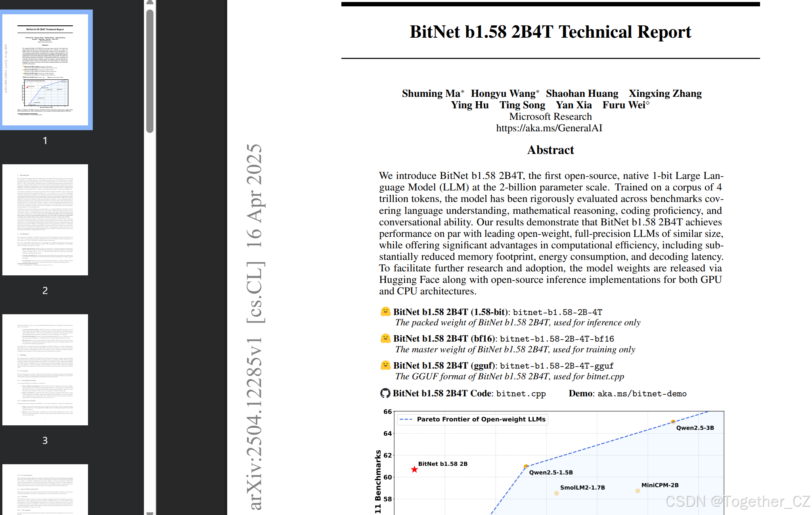Open the bitnet-b1.58-2B-4T model link

pyautogui.click(x=557, y=313)
